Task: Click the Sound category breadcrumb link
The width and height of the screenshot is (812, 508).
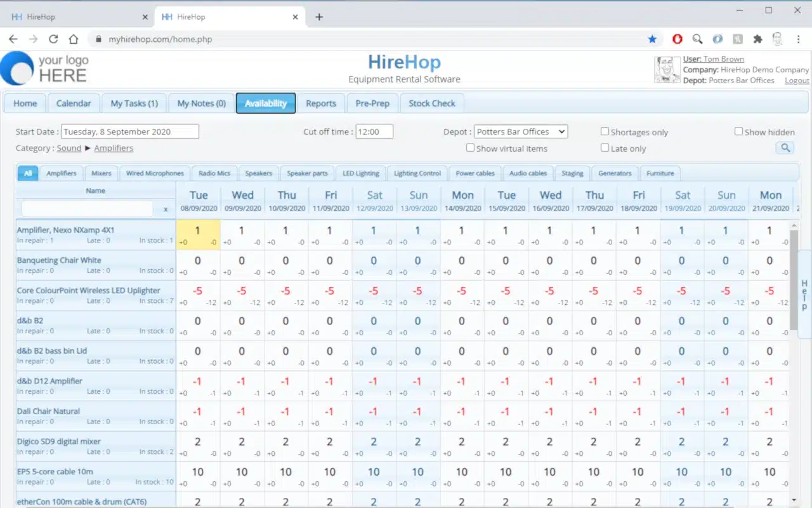Action: 69,148
